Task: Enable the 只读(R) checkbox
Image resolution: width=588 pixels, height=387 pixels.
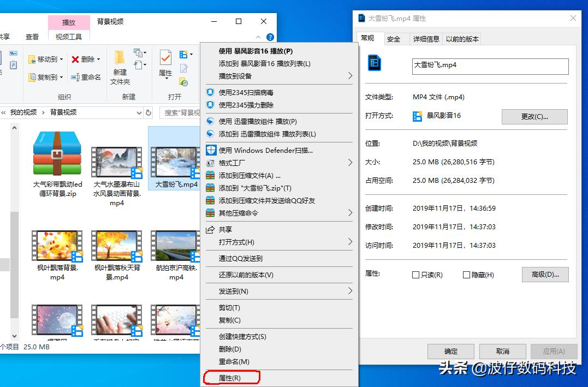Action: (415, 275)
